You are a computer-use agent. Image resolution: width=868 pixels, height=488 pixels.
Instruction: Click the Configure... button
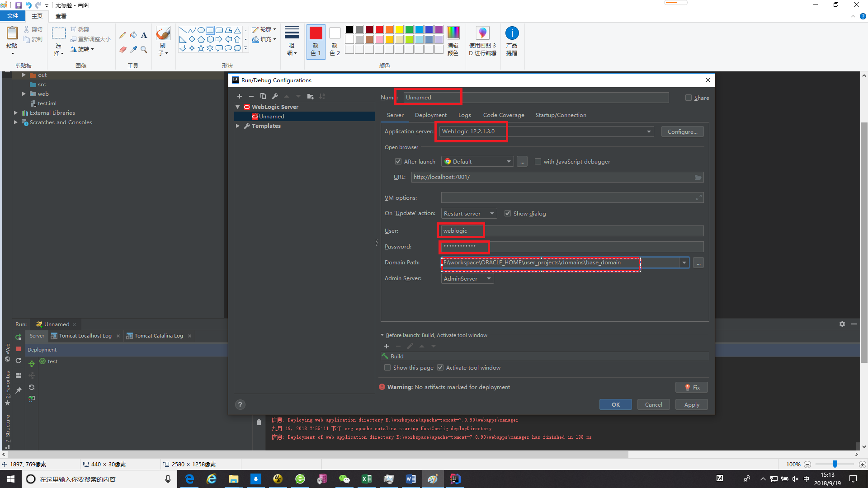pyautogui.click(x=682, y=131)
